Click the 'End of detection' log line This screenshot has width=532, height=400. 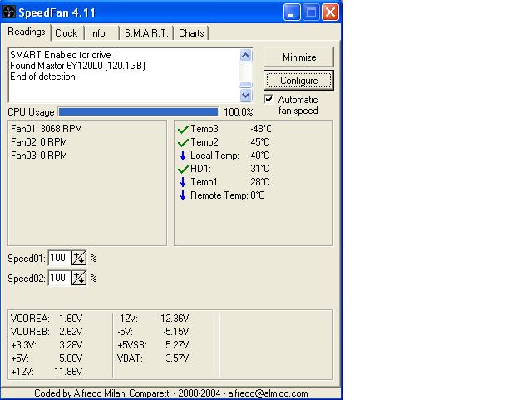click(42, 77)
